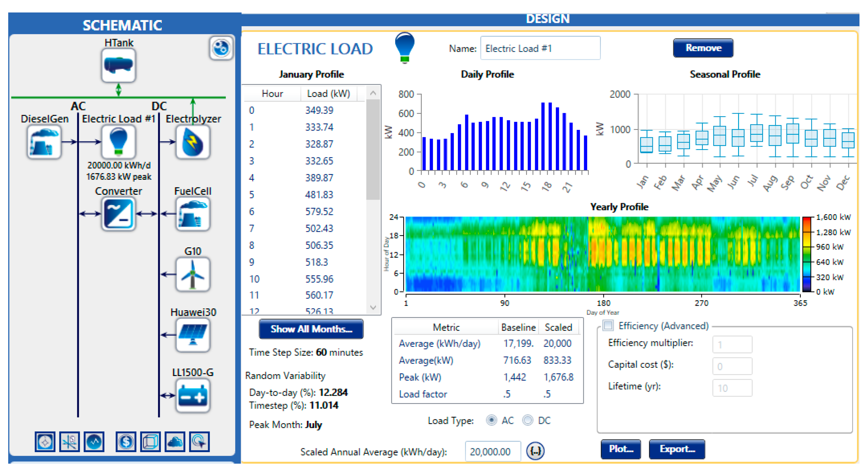The image size is (868, 474).
Task: Click the LL1500-G battery icon
Action: click(193, 396)
